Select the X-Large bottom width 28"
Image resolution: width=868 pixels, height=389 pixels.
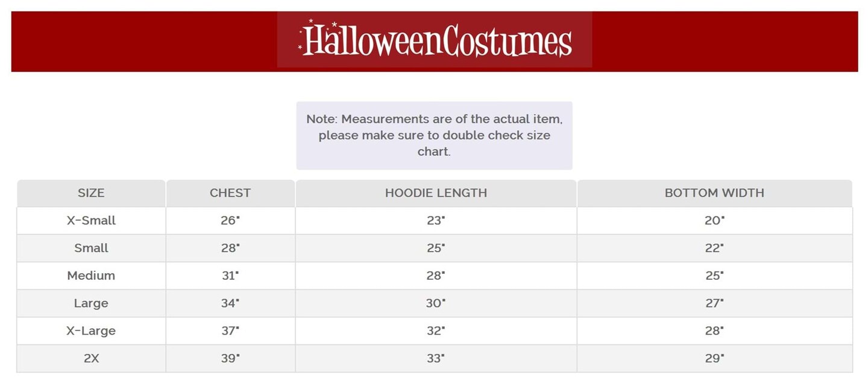click(714, 331)
